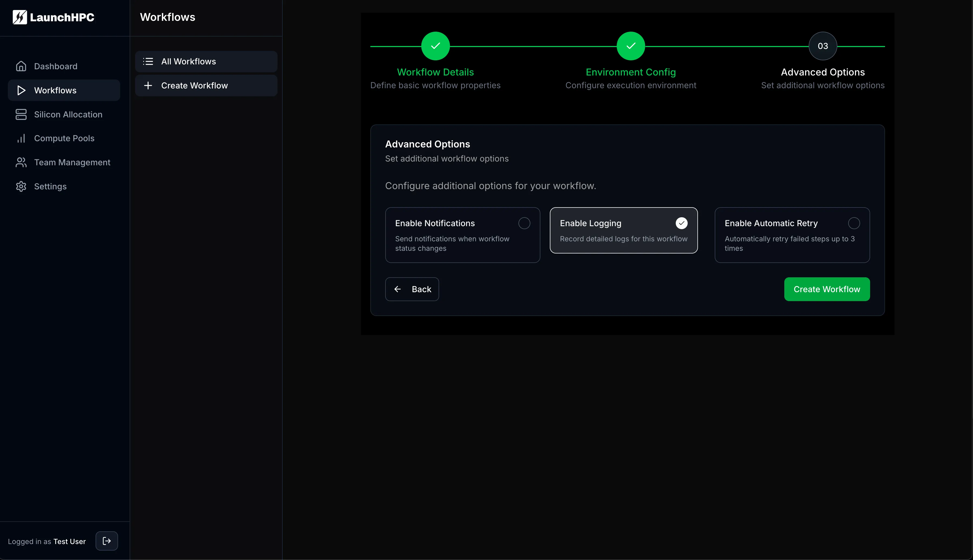
Task: Disable the Enable Logging toggle
Action: [x=681, y=223]
